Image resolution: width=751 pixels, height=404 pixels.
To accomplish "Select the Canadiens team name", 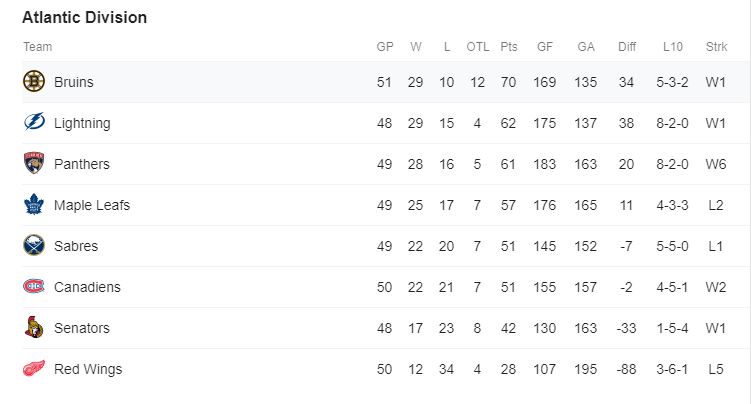I will pyautogui.click(x=87, y=287).
